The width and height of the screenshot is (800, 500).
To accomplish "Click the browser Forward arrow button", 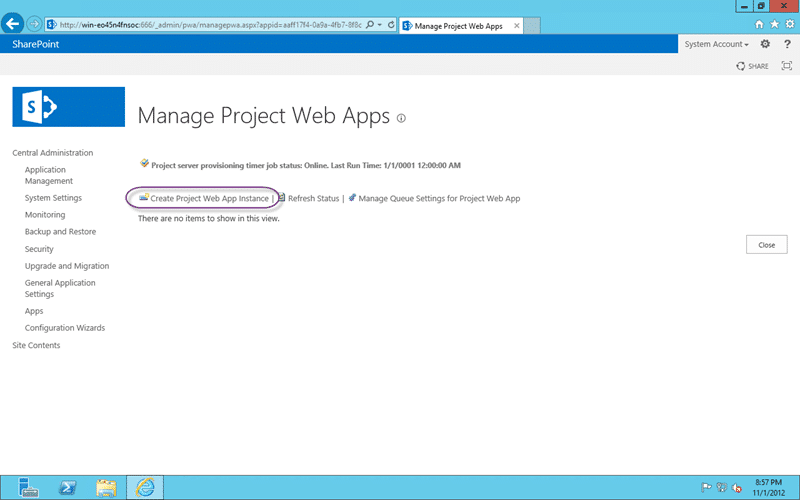I will tap(34, 24).
